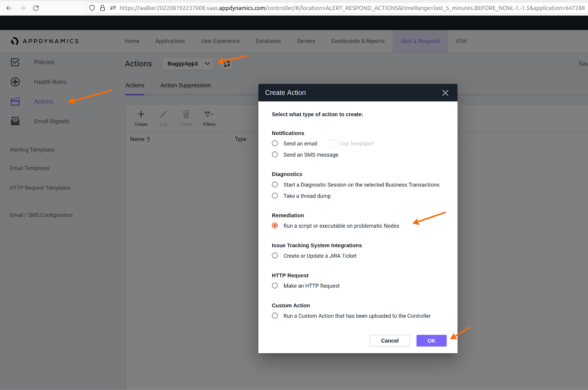Open the Applications menu

(x=170, y=41)
